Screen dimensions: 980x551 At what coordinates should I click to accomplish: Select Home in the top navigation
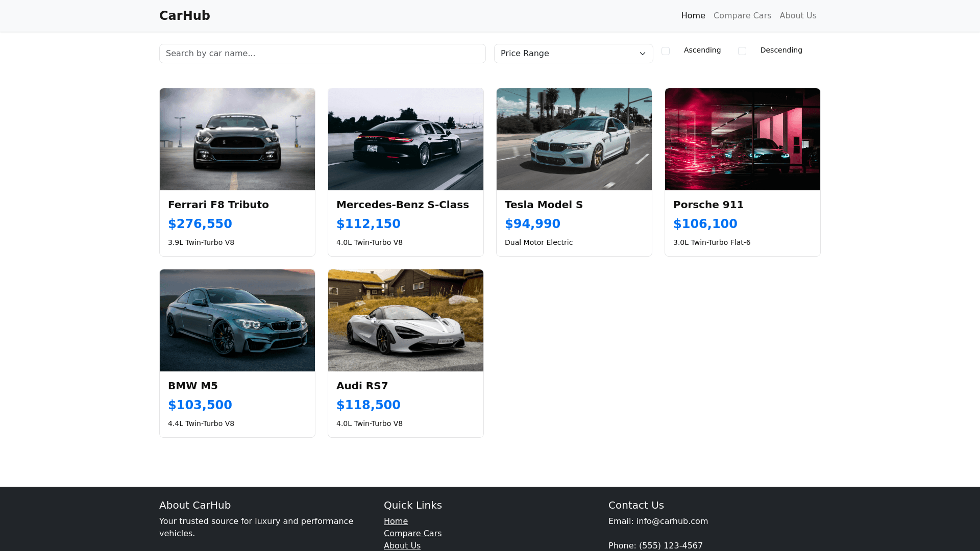coord(693,16)
